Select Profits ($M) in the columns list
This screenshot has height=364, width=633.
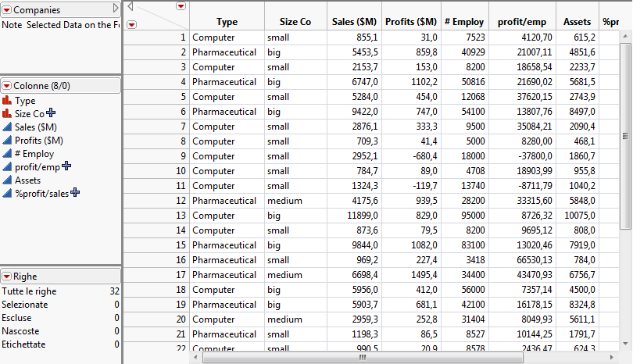38,141
